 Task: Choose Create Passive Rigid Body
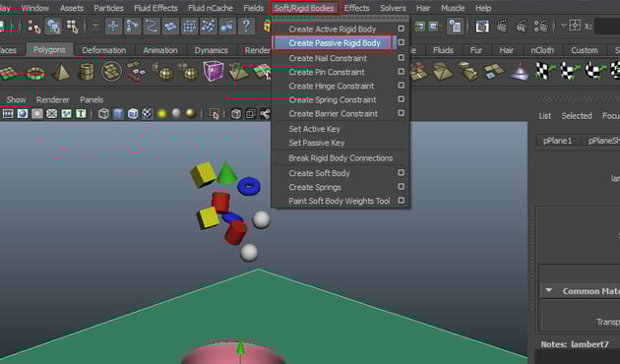(335, 42)
